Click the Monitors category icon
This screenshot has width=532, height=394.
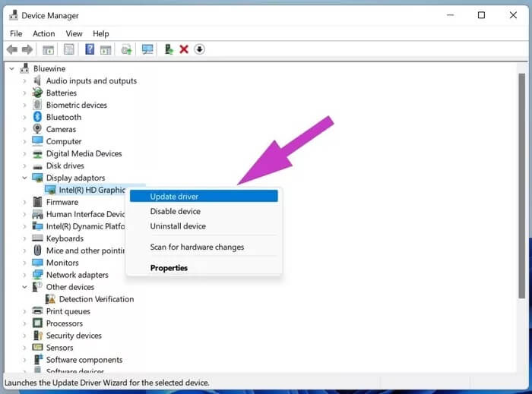click(37, 263)
